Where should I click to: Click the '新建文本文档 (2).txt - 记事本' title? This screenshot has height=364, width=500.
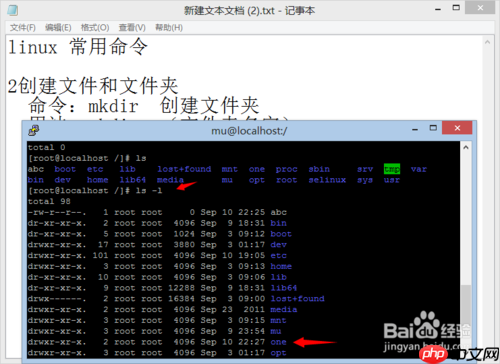point(249,11)
